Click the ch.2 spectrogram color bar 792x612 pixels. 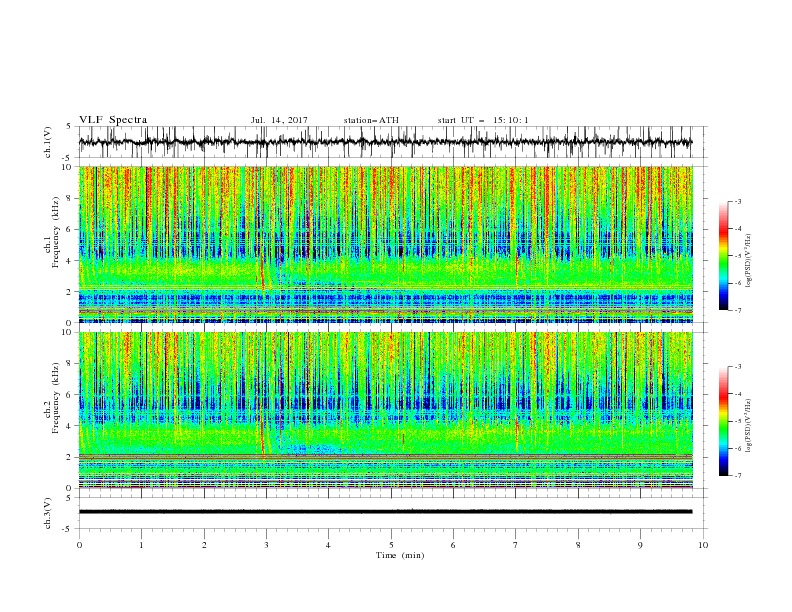723,421
